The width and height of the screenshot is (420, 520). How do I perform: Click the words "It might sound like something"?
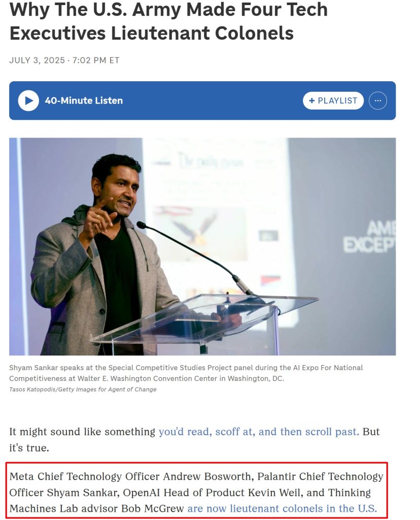(x=82, y=432)
